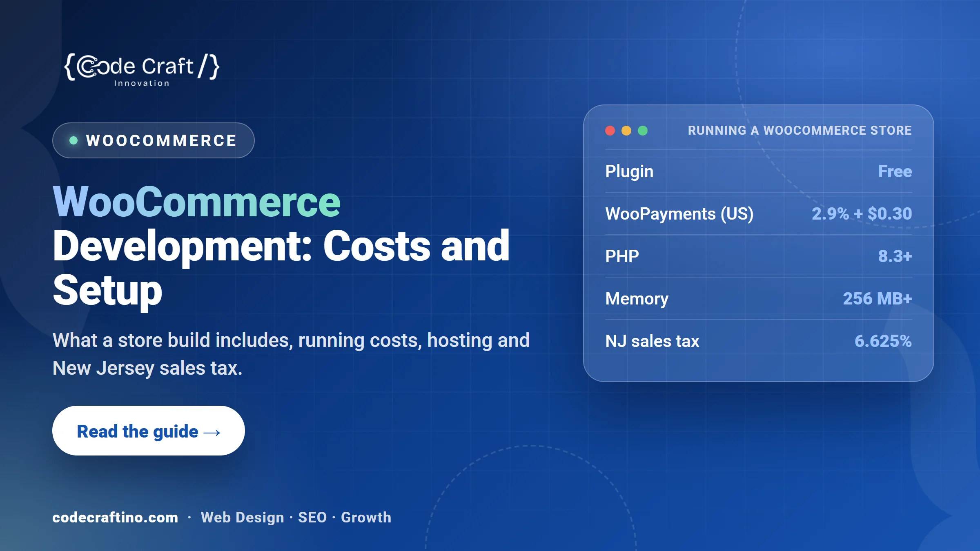Click the Read the guide button

[x=149, y=431]
